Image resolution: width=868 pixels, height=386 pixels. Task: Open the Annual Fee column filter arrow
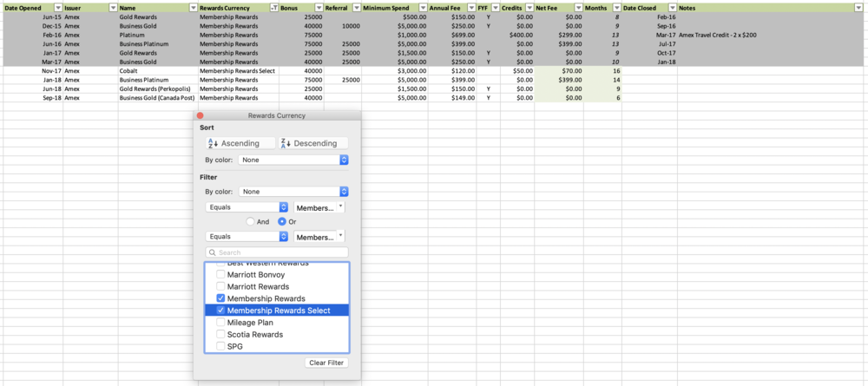(471, 7)
